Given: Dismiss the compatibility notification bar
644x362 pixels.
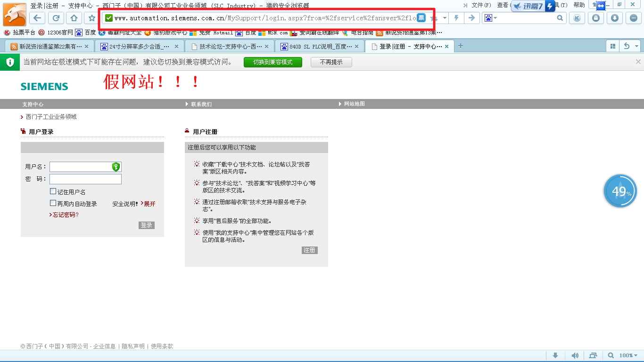Looking at the screenshot, I should (638, 62).
